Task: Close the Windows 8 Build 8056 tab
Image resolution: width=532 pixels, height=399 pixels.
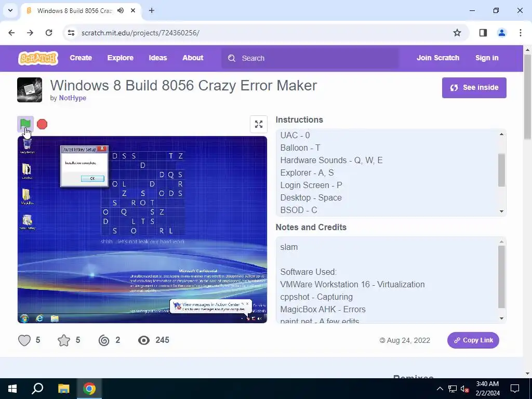Action: point(133,10)
